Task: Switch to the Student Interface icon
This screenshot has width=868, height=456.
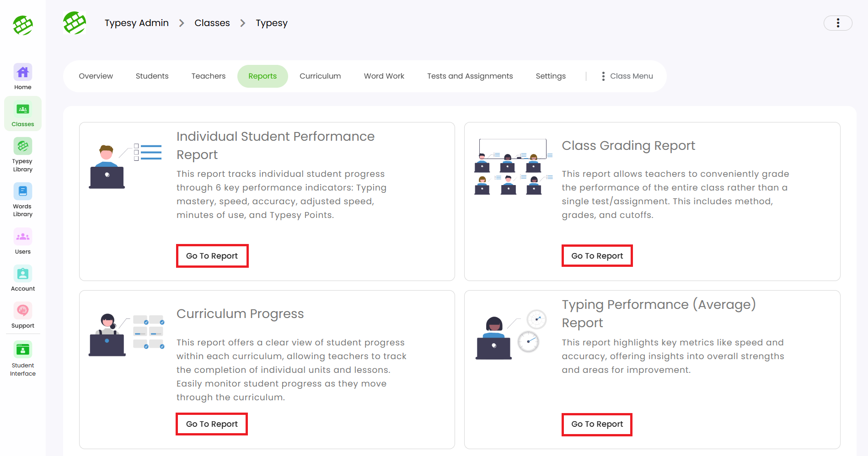Action: 23,350
